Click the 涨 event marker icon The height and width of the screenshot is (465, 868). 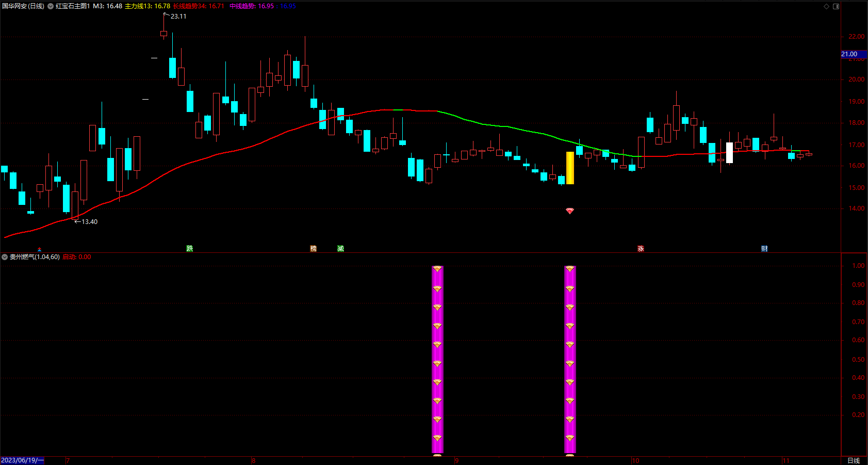coord(641,249)
